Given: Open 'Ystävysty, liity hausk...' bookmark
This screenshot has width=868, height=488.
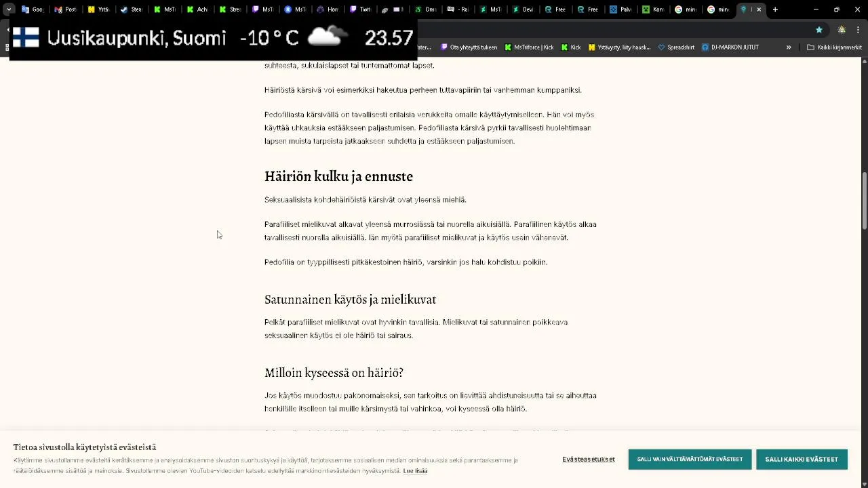Looking at the screenshot, I should pyautogui.click(x=619, y=47).
